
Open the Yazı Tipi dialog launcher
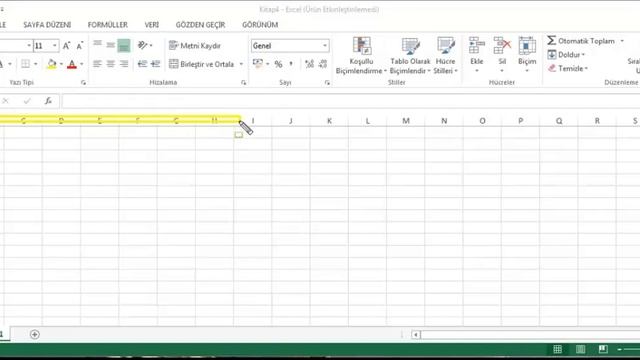(x=83, y=82)
